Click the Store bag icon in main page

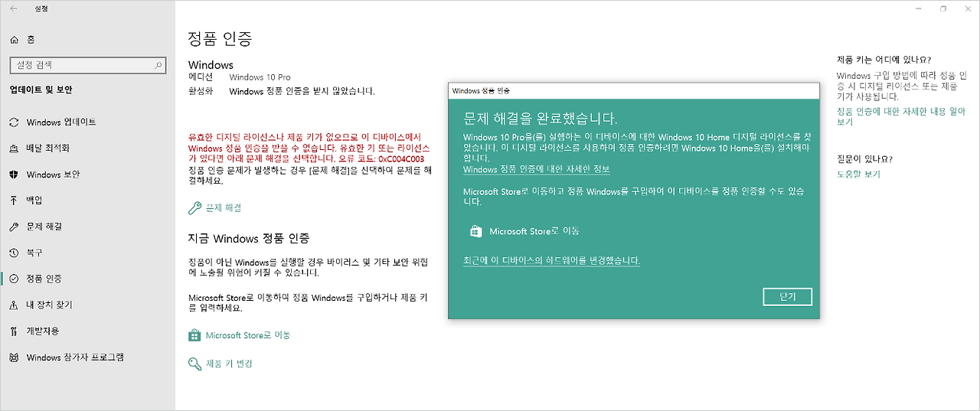tap(194, 335)
